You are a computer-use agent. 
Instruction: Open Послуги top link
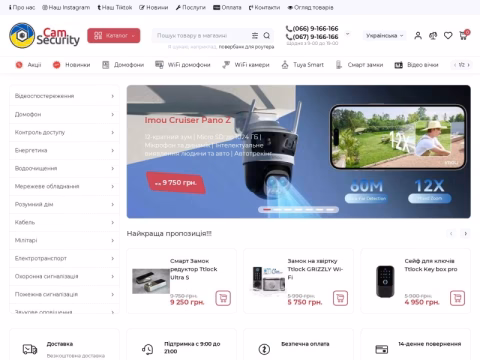click(x=191, y=7)
